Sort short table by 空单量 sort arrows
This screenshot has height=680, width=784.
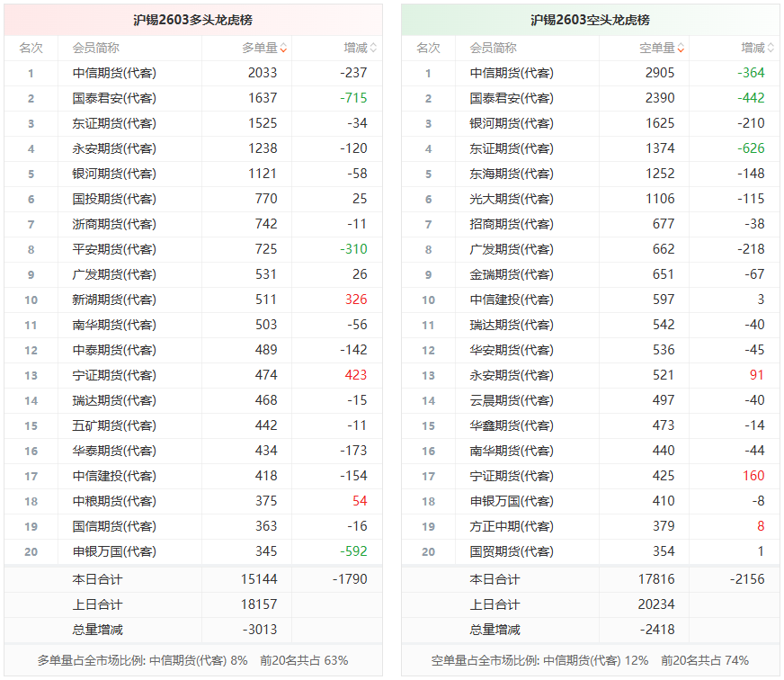coord(681,48)
